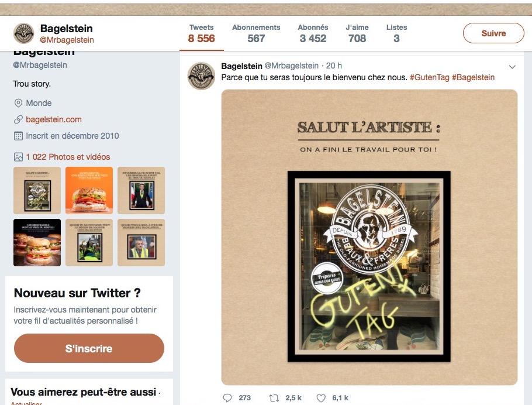Open the bagelstein.com website link

pyautogui.click(x=54, y=119)
